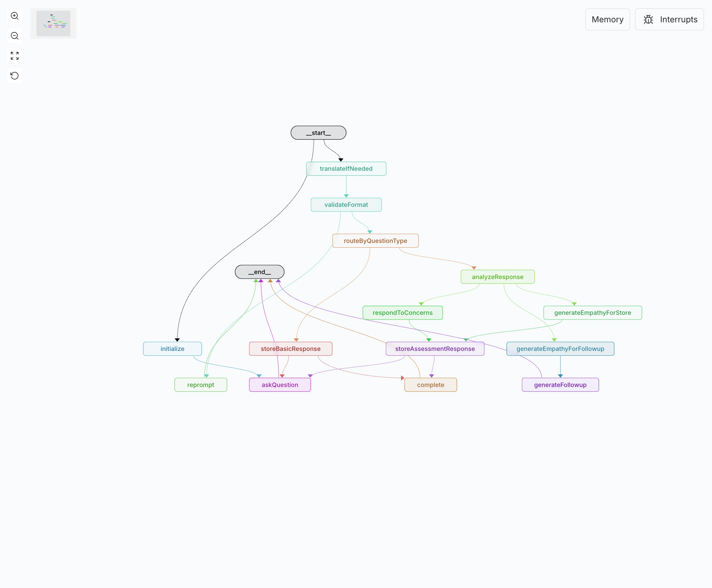Click the bug icon next to Interrupts
The image size is (712, 588).
coord(648,19)
